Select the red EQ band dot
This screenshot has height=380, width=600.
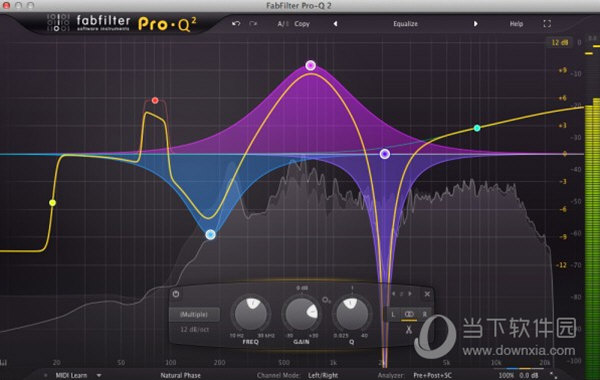tap(155, 100)
